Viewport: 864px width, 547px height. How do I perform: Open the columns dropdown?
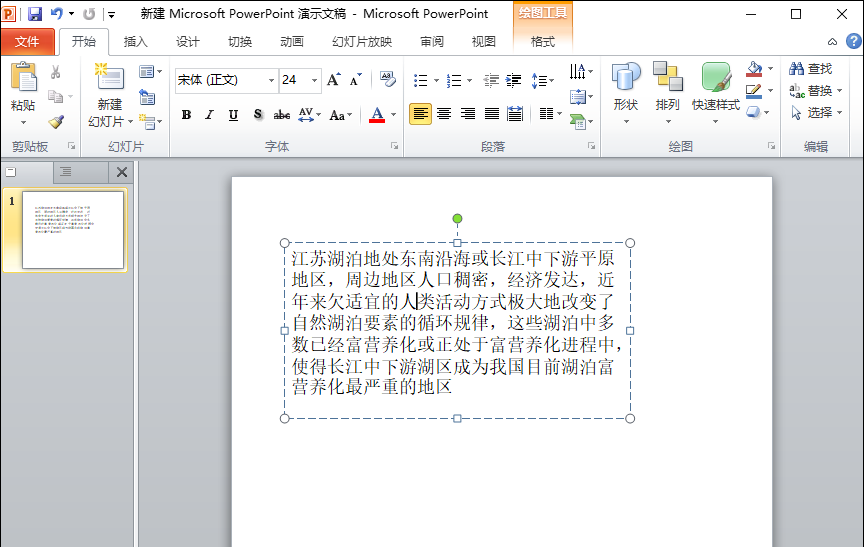(x=550, y=114)
